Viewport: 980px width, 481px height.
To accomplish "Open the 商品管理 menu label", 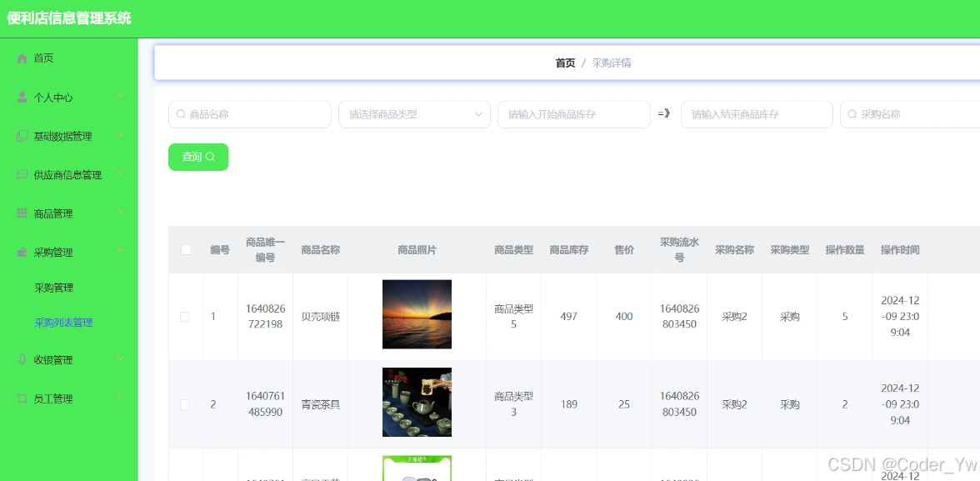I will (x=53, y=214).
